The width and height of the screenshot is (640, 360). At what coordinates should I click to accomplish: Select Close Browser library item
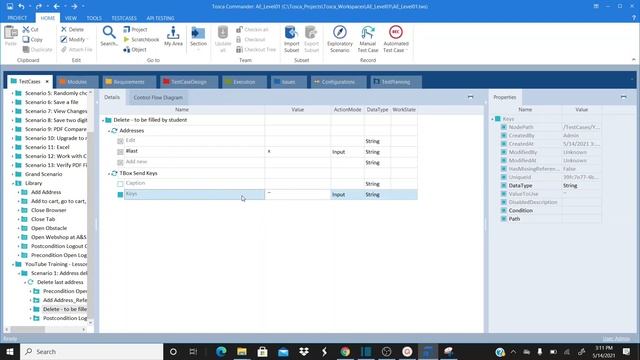[x=49, y=210]
